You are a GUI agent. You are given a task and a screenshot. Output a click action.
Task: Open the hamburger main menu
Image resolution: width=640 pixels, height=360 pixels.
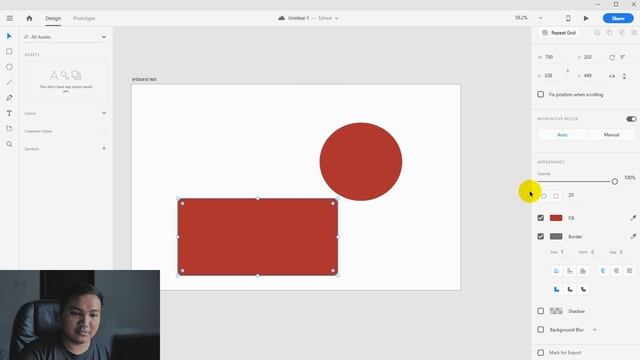tap(9, 18)
